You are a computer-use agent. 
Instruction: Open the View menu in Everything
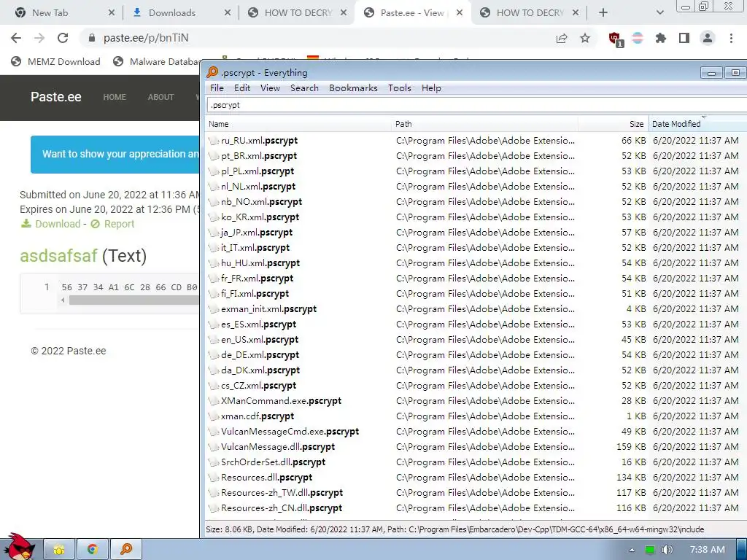[x=270, y=88]
